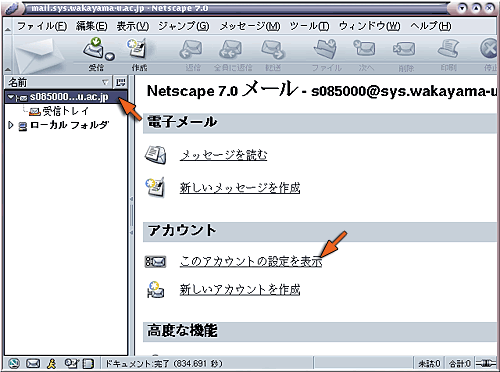Open the メッセージ(M) menu
The width and height of the screenshot is (500, 372).
point(250,26)
